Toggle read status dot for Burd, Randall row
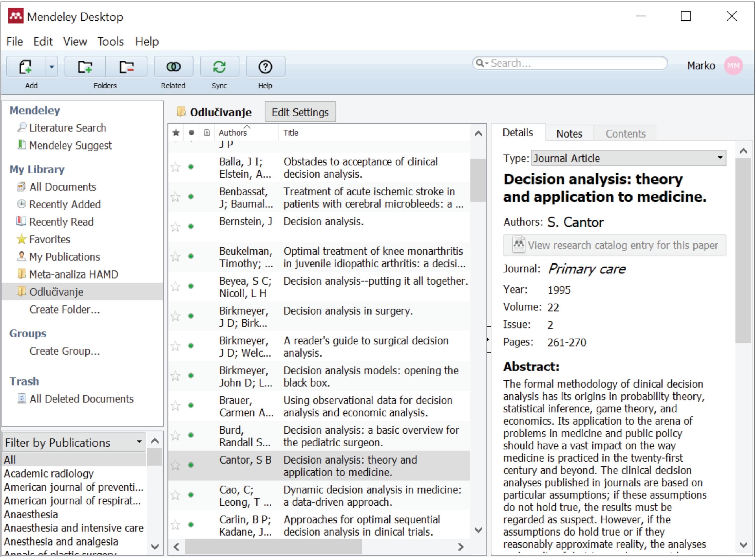The width and height of the screenshot is (756, 557). pos(191,435)
